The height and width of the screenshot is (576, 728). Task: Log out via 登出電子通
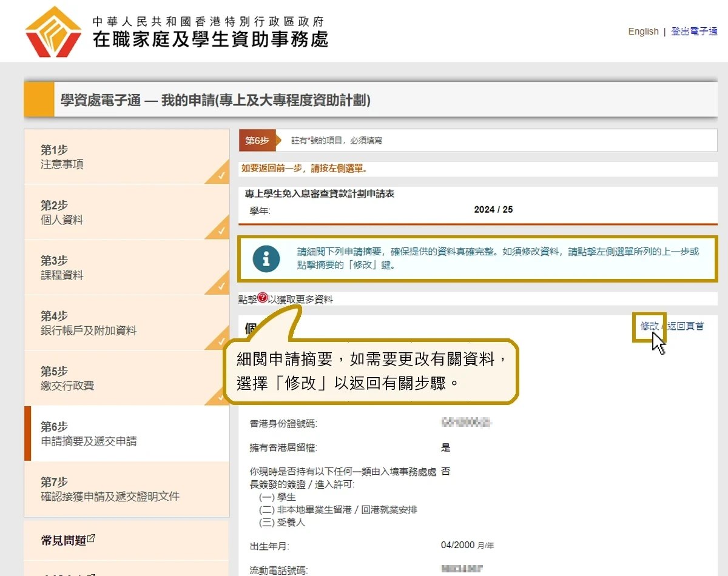click(695, 31)
